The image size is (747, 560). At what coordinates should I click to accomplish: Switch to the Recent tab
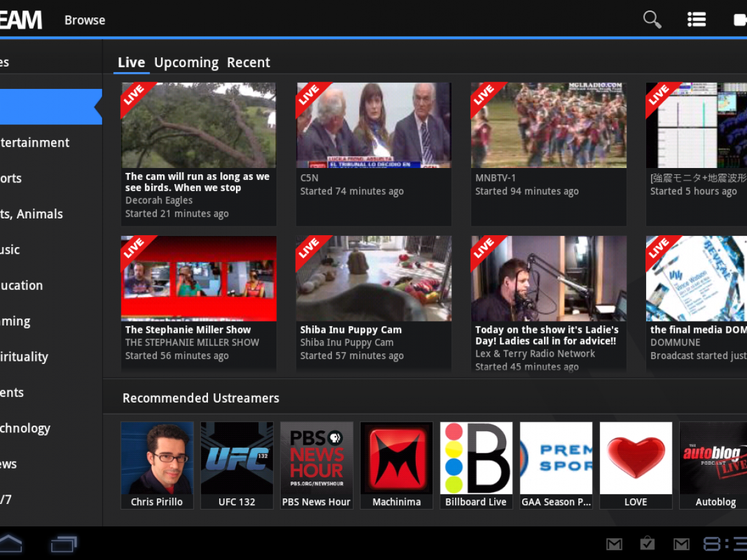(x=248, y=63)
